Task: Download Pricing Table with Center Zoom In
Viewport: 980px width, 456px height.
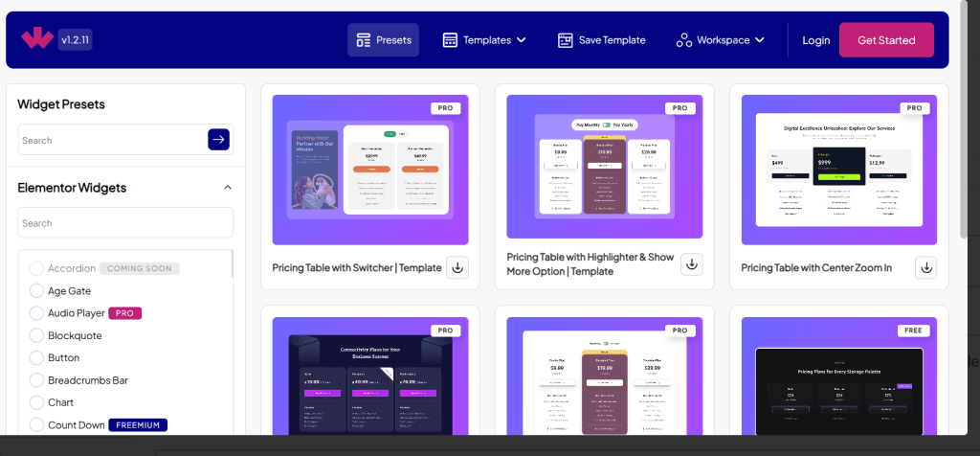Action: coord(926,267)
